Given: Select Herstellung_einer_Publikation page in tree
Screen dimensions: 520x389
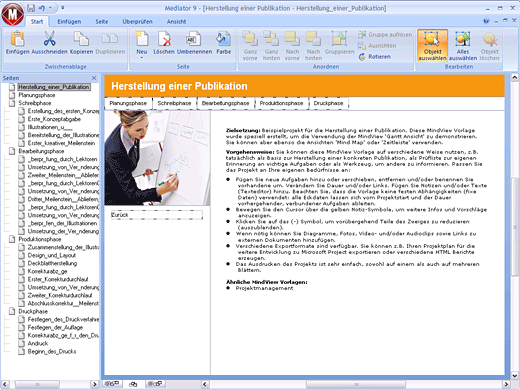Looking at the screenshot, I should point(54,87).
